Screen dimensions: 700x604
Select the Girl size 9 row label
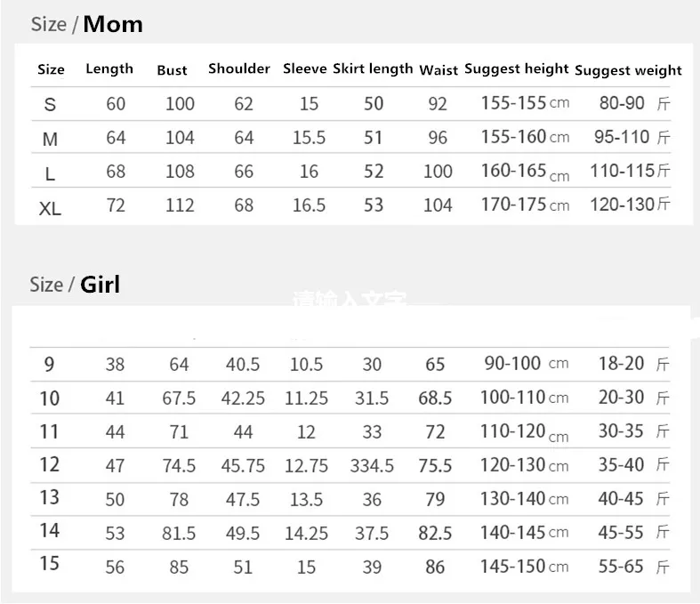[49, 365]
